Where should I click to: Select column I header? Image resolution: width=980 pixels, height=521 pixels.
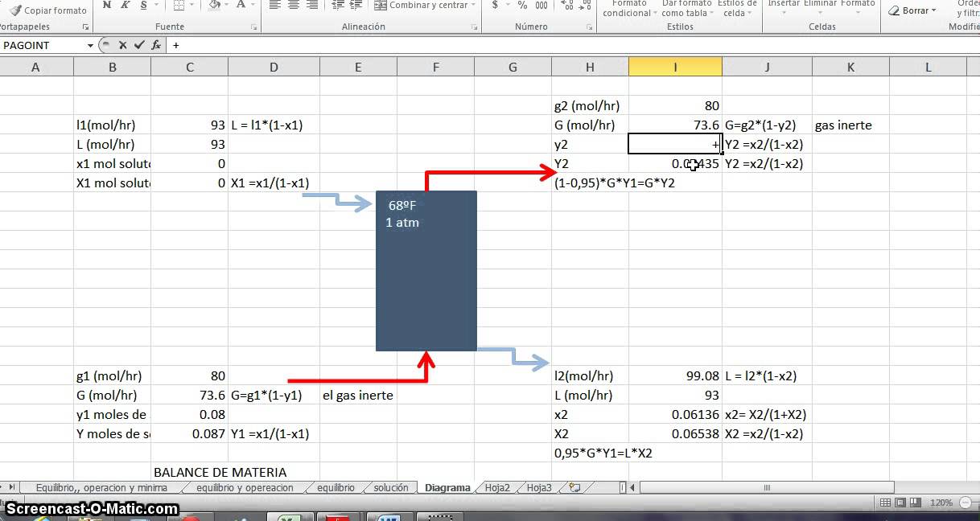tap(675, 68)
